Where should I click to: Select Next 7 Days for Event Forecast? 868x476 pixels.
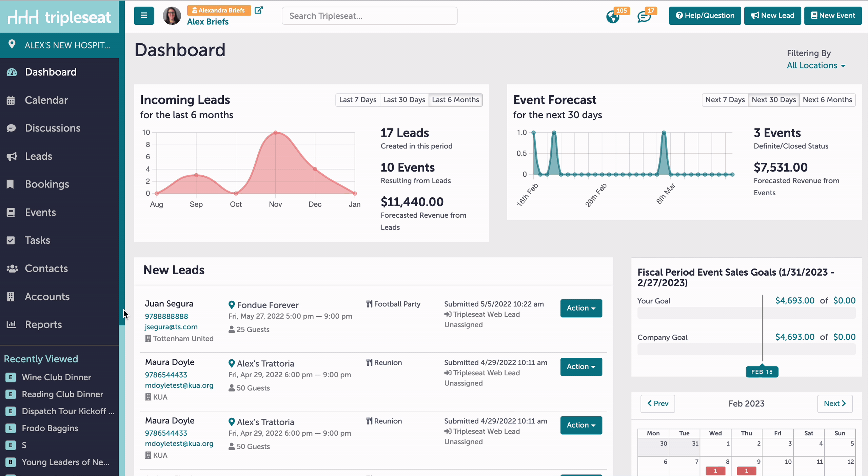pyautogui.click(x=725, y=100)
